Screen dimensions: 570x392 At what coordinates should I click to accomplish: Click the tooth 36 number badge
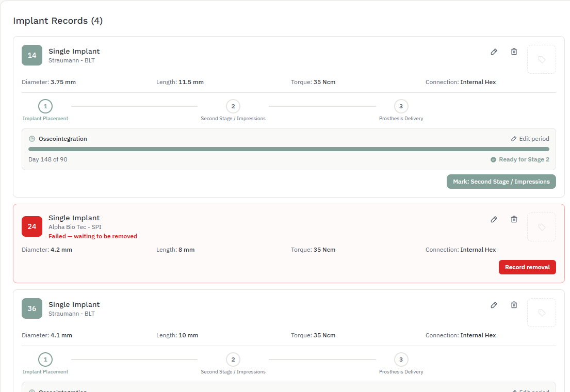pyautogui.click(x=32, y=308)
